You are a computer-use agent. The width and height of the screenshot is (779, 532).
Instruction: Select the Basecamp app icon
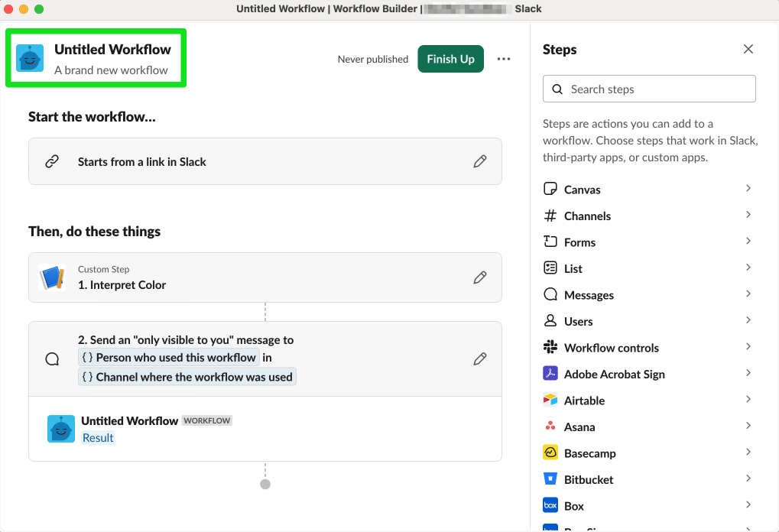(550, 453)
